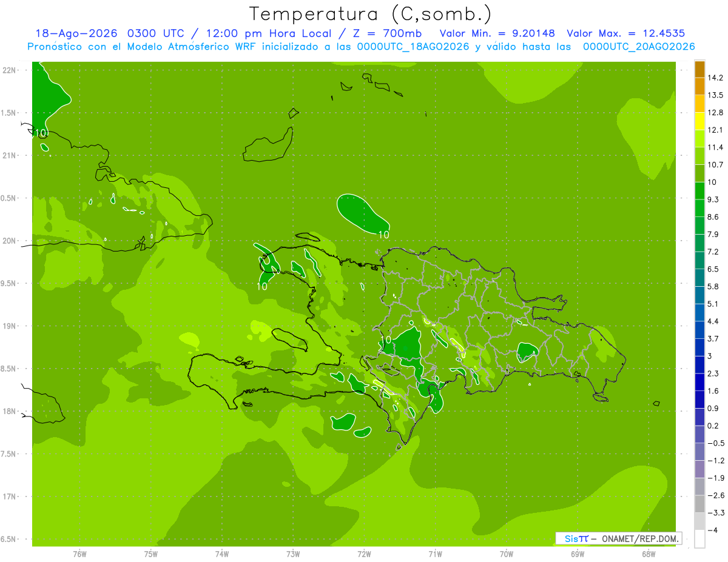Click the '14.2' legend value
The width and height of the screenshot is (728, 562).
click(716, 78)
